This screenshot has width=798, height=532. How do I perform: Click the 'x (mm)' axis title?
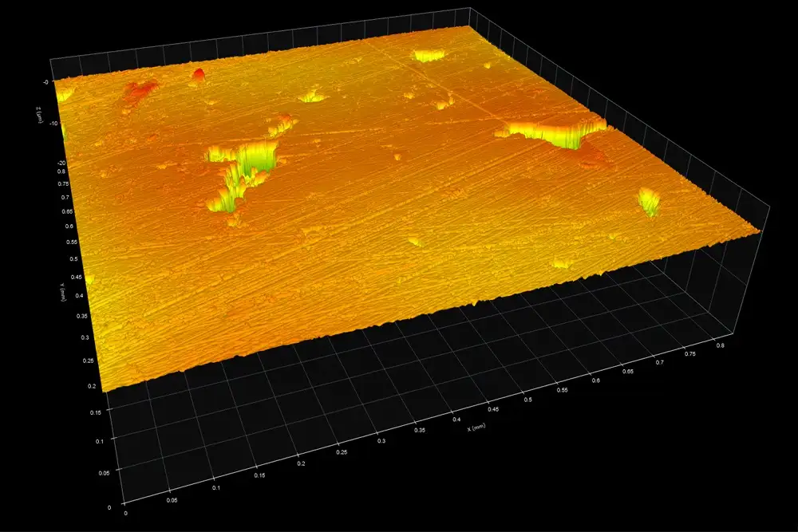tap(476, 428)
